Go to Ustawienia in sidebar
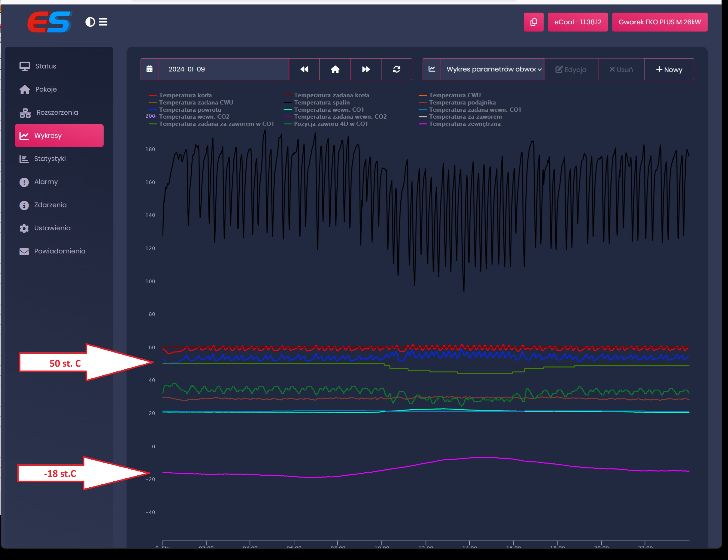 pyautogui.click(x=52, y=228)
